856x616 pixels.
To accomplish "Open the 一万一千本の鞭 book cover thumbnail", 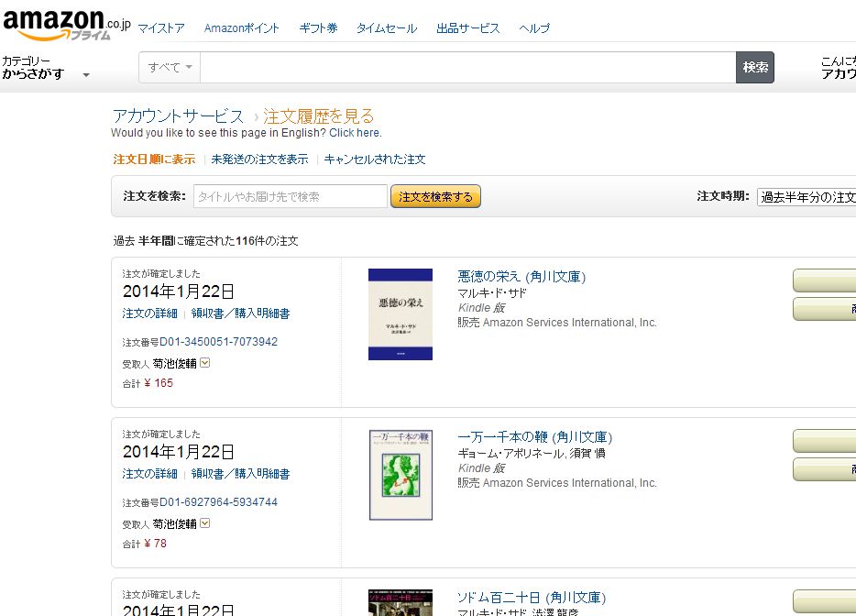I will [x=401, y=475].
